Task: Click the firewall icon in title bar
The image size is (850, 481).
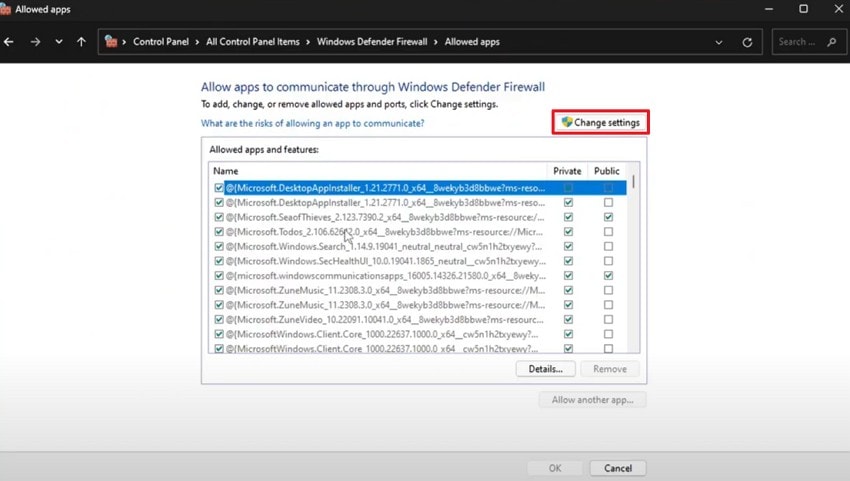Action: click(5, 10)
